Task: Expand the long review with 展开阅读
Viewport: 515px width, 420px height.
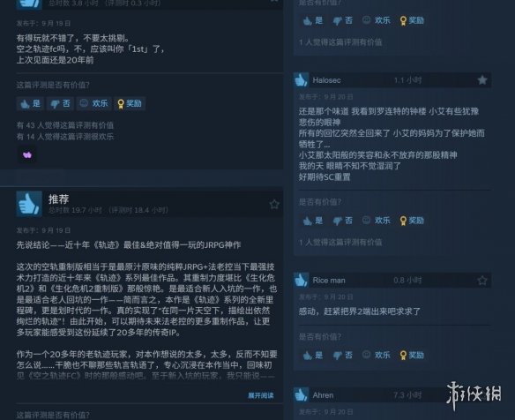Action: pyautogui.click(x=261, y=395)
